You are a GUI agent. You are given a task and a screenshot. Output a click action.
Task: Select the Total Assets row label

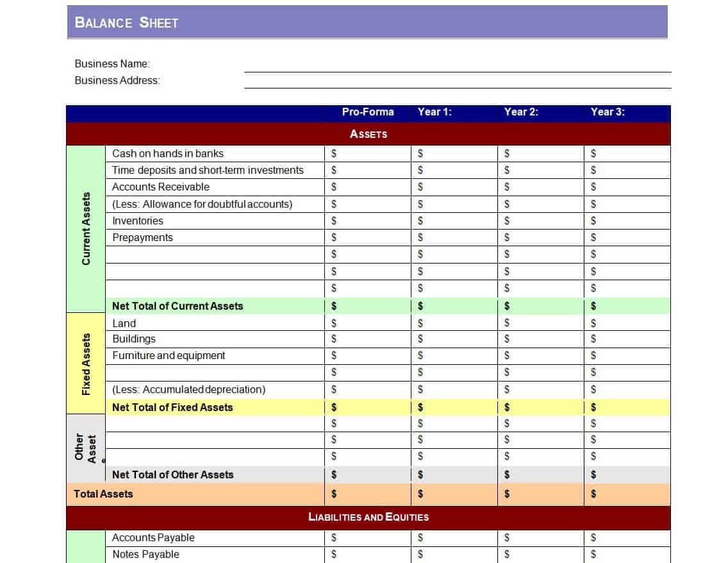(104, 494)
